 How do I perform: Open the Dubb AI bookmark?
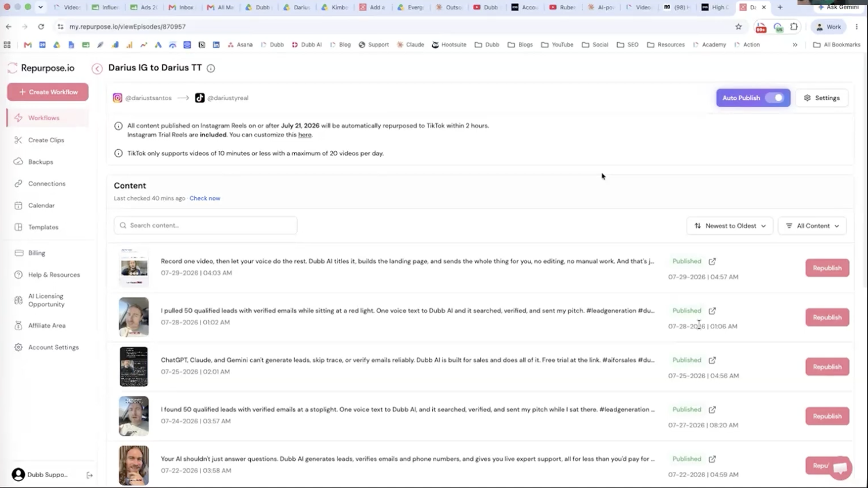click(307, 45)
